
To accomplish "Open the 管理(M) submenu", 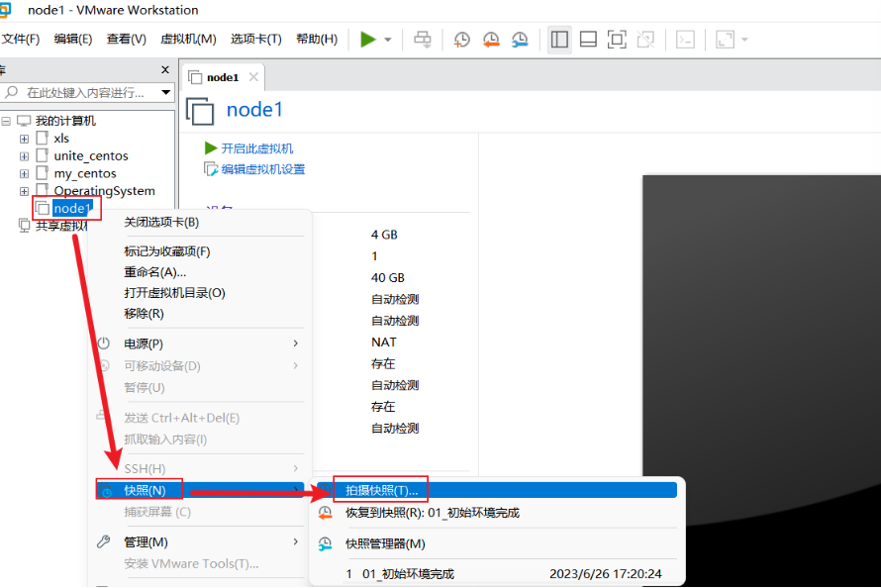I will [x=199, y=541].
